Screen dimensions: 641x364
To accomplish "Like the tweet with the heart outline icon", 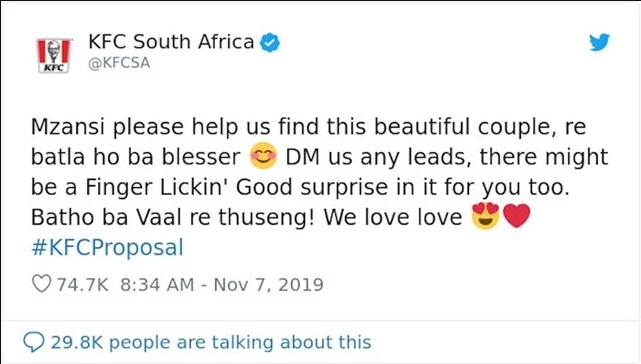I will pos(42,284).
